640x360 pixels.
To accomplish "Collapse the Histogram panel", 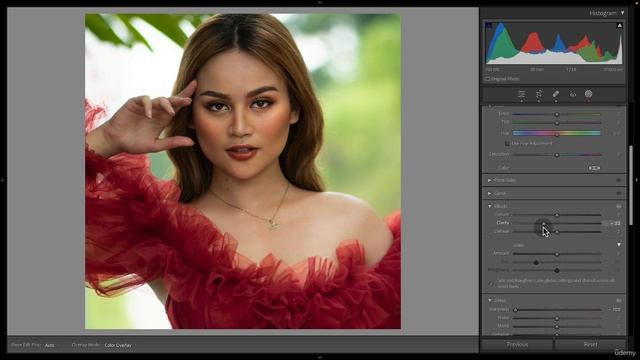I will pos(622,13).
